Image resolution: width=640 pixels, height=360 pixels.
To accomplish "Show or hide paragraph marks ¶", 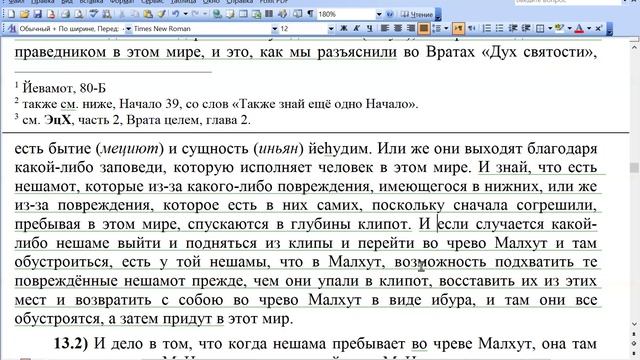I will 310,14.
